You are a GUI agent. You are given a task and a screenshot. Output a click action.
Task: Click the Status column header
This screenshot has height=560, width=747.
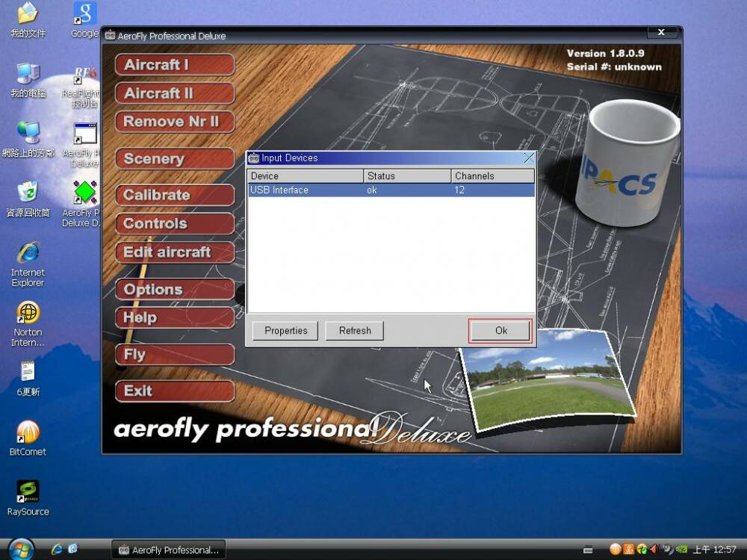(x=407, y=175)
